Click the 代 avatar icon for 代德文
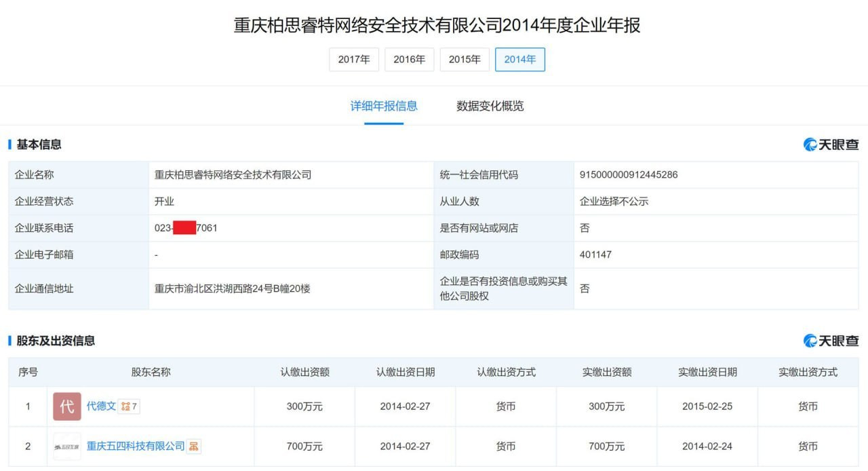 tap(67, 407)
